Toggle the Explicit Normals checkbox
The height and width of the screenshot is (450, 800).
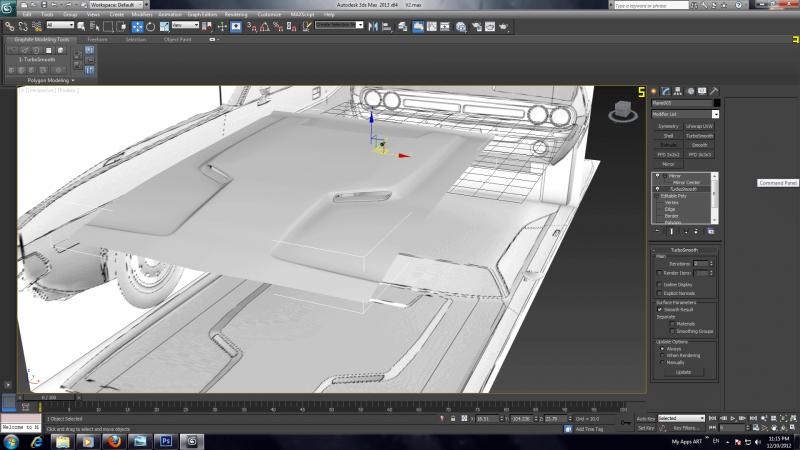657,291
